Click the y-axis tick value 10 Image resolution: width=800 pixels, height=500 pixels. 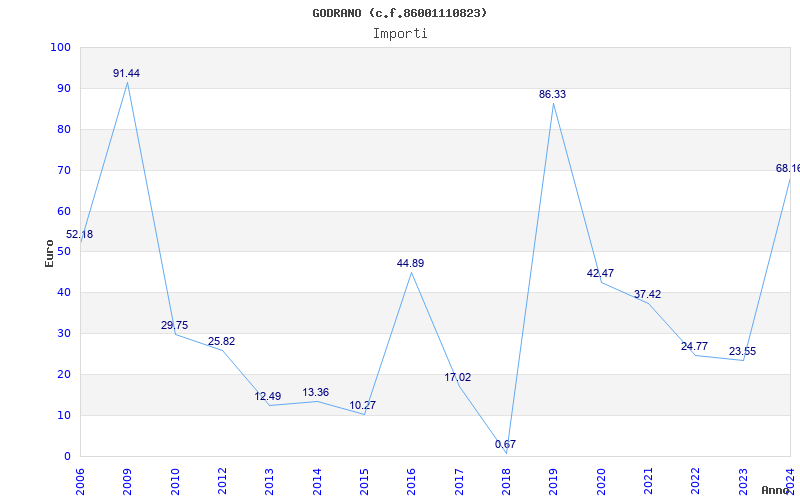coord(63,415)
